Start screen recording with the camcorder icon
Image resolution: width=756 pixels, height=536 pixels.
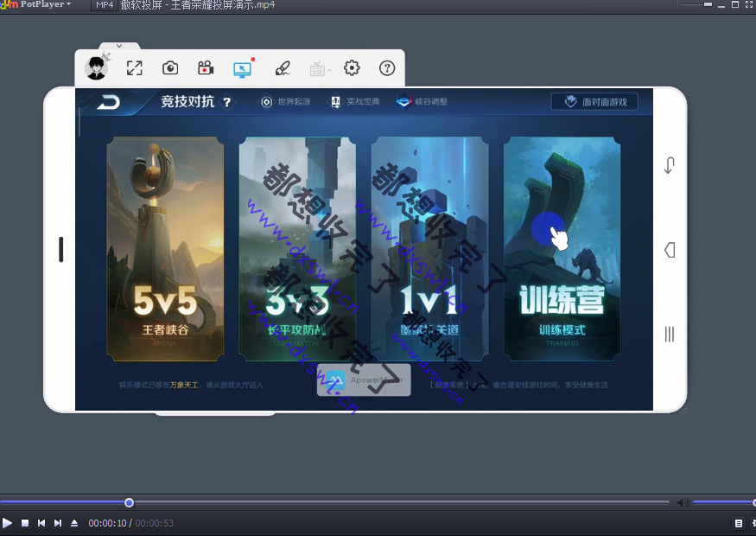[x=206, y=68]
